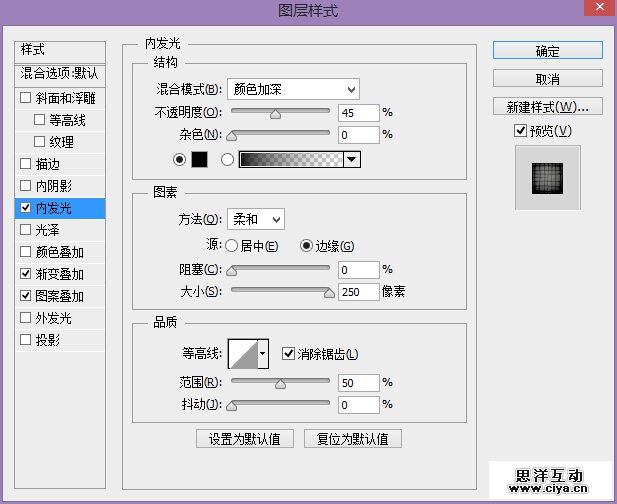Open 等高线 contour picker arrow

tap(263, 353)
